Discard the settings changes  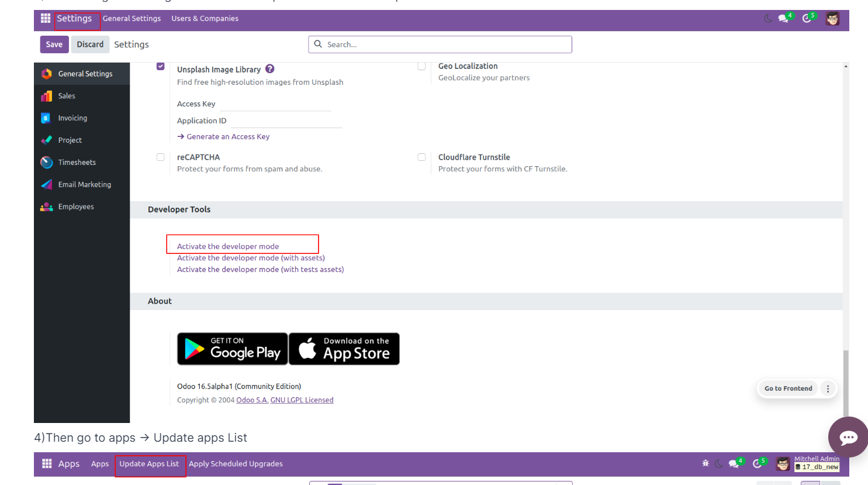[90, 44]
